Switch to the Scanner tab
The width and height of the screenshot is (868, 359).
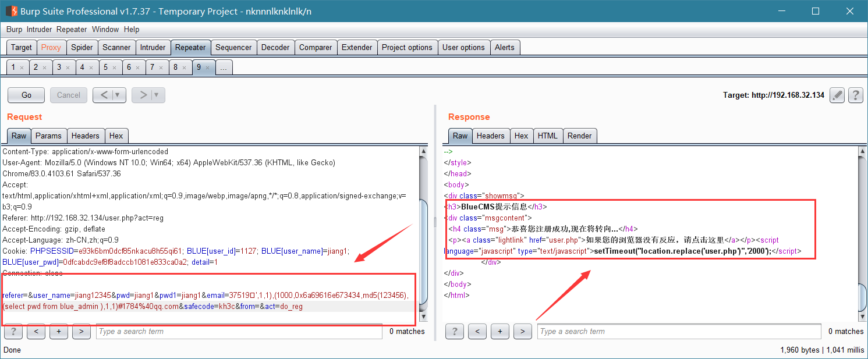tap(117, 48)
